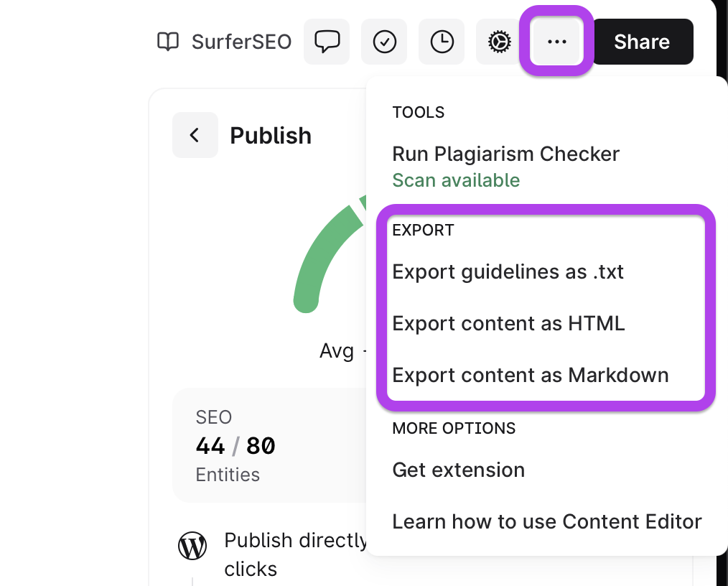The image size is (728, 586).
Task: Close the three-dot more options menu
Action: pyautogui.click(x=556, y=42)
